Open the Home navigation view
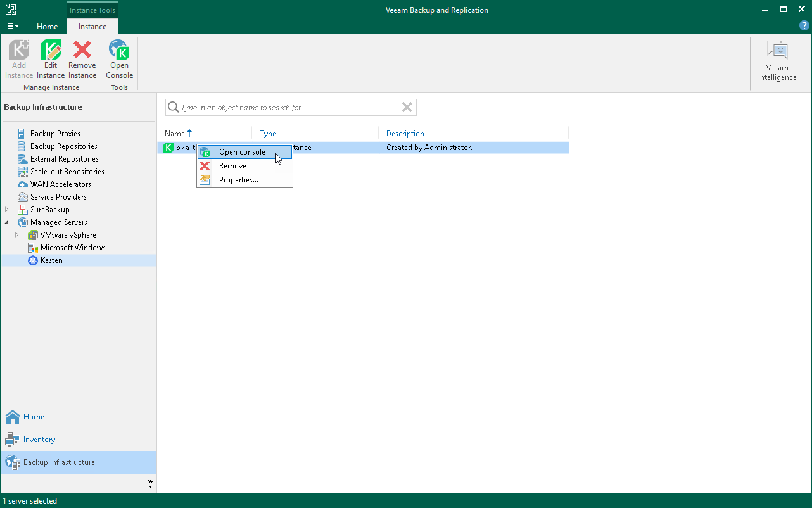The width and height of the screenshot is (812, 508). [79, 417]
